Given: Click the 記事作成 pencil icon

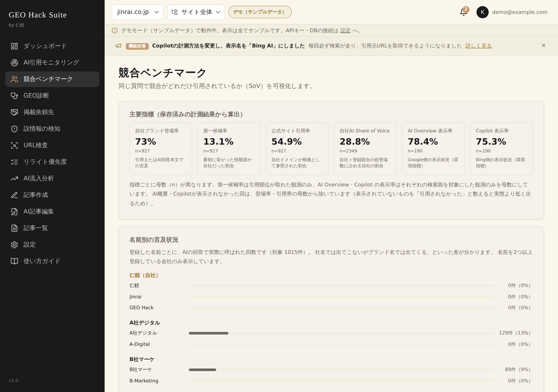Looking at the screenshot, I should (x=14, y=195).
